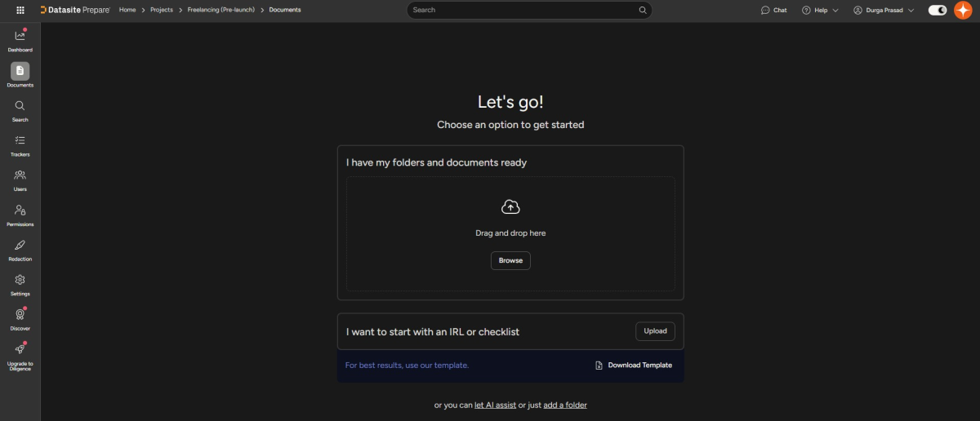Click the Datasite Prepare logo
Viewport: 980px width, 421px height.
point(74,10)
